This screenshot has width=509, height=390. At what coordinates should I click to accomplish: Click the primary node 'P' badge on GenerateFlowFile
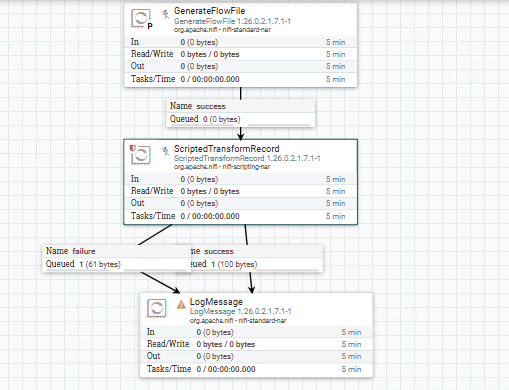[x=150, y=26]
